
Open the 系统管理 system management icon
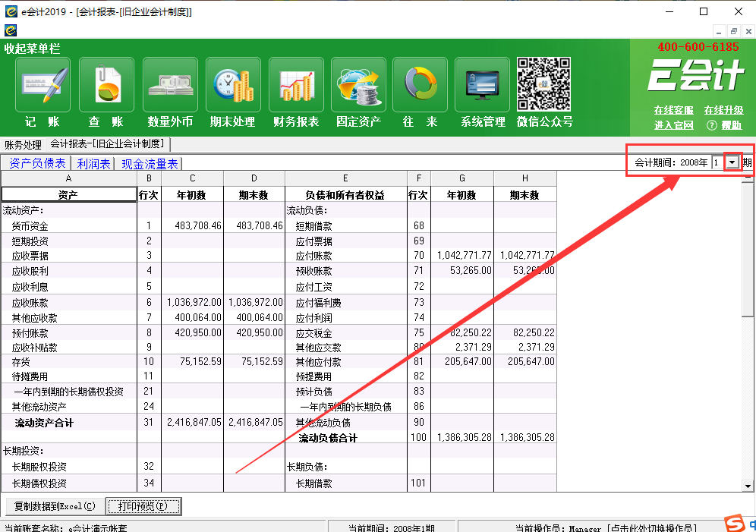[482, 85]
